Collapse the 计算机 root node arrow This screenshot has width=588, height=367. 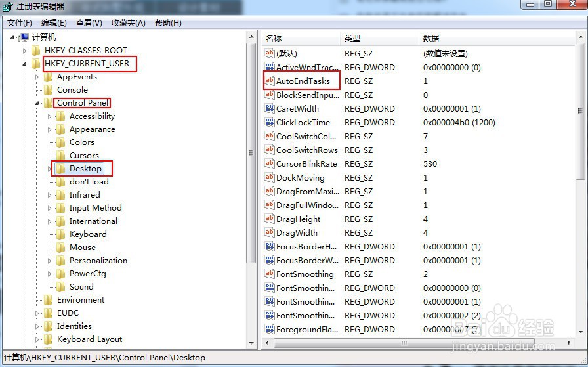tap(12, 37)
